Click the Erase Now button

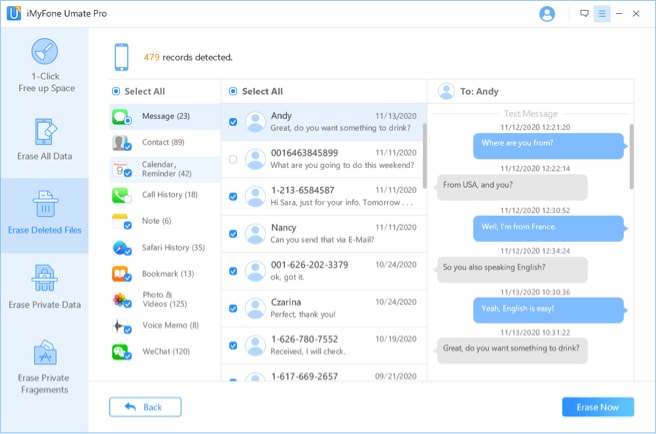(x=598, y=407)
